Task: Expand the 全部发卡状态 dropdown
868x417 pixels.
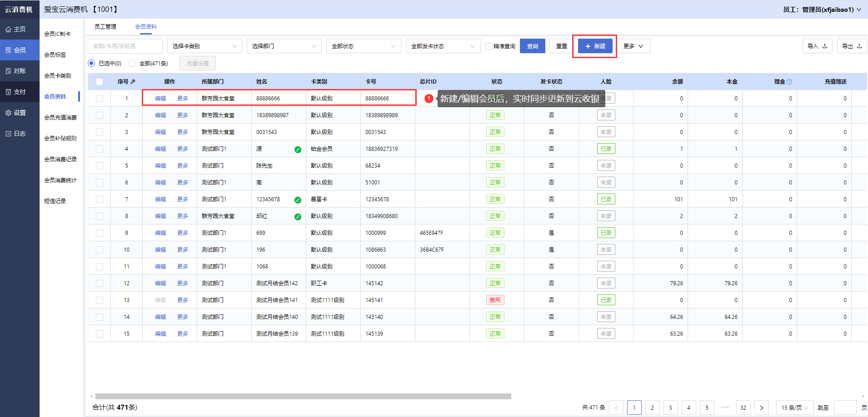Action: [x=443, y=46]
